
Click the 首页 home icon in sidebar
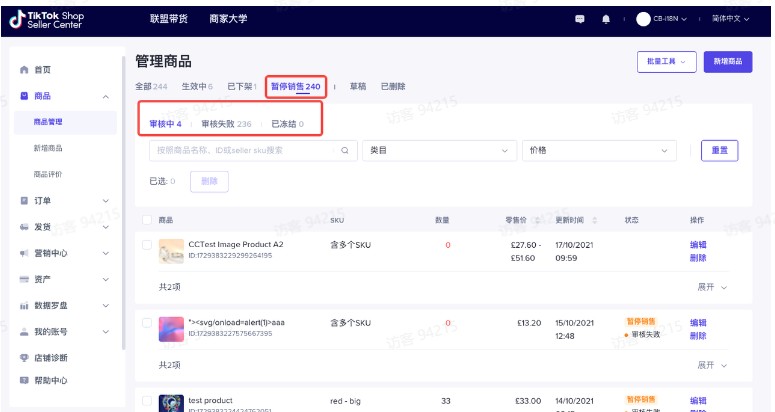click(24, 70)
